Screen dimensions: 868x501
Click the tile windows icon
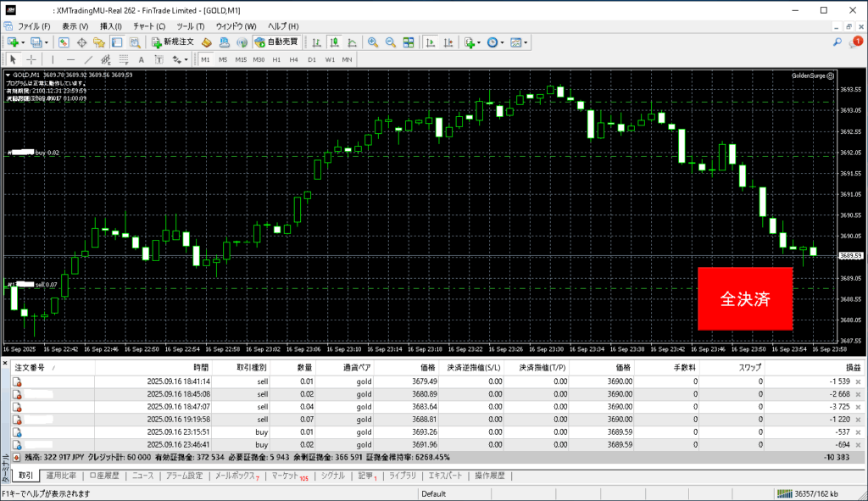point(409,42)
